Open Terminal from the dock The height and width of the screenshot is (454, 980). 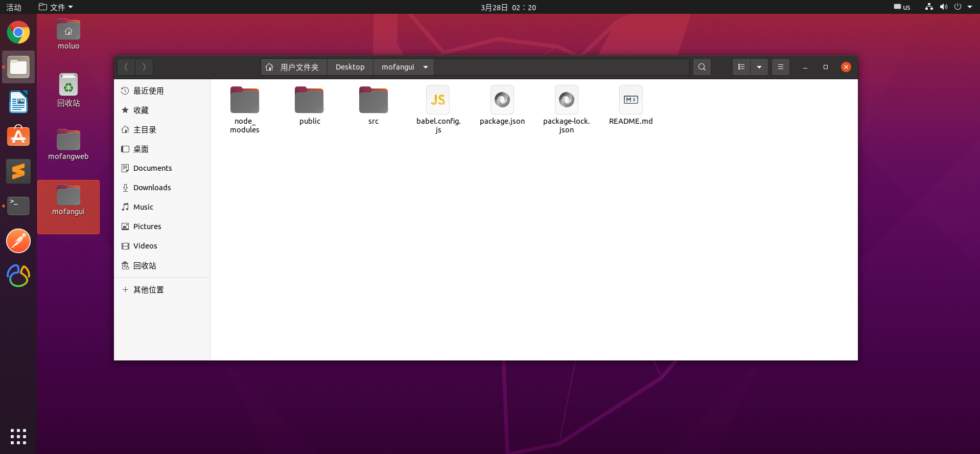click(x=18, y=206)
